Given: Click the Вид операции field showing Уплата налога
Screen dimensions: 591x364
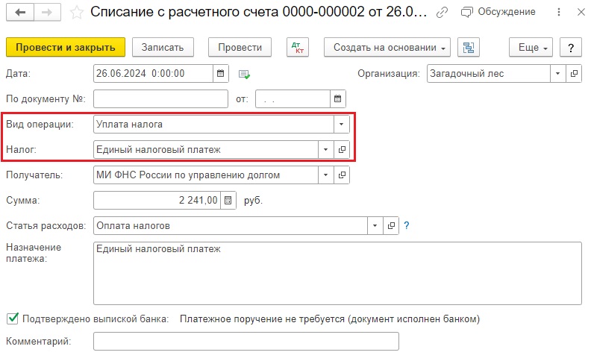Looking at the screenshot, I should click(x=213, y=124).
